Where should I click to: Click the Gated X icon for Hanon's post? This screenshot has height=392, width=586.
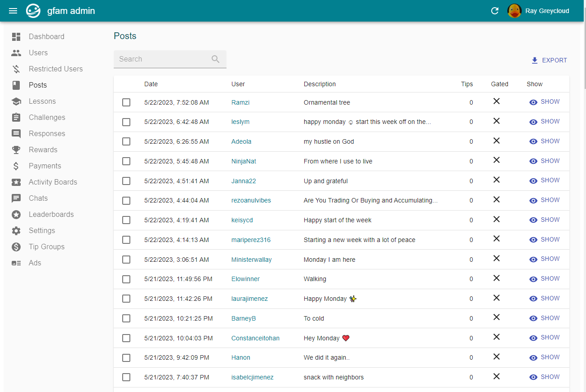click(497, 357)
